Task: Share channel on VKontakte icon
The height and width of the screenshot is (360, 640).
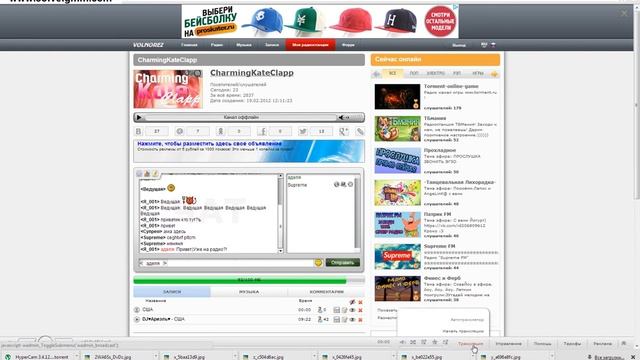Action: point(138,131)
